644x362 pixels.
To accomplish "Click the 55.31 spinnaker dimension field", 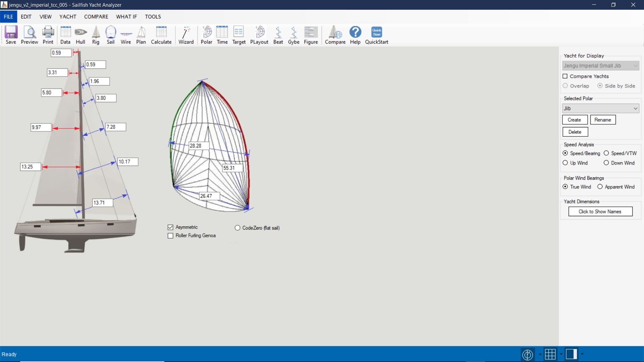I will pyautogui.click(x=232, y=168).
